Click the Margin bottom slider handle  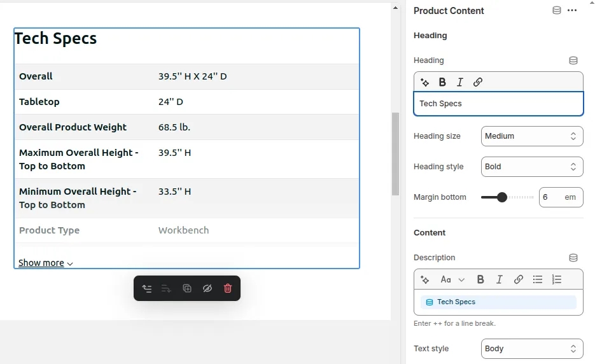tap(502, 197)
